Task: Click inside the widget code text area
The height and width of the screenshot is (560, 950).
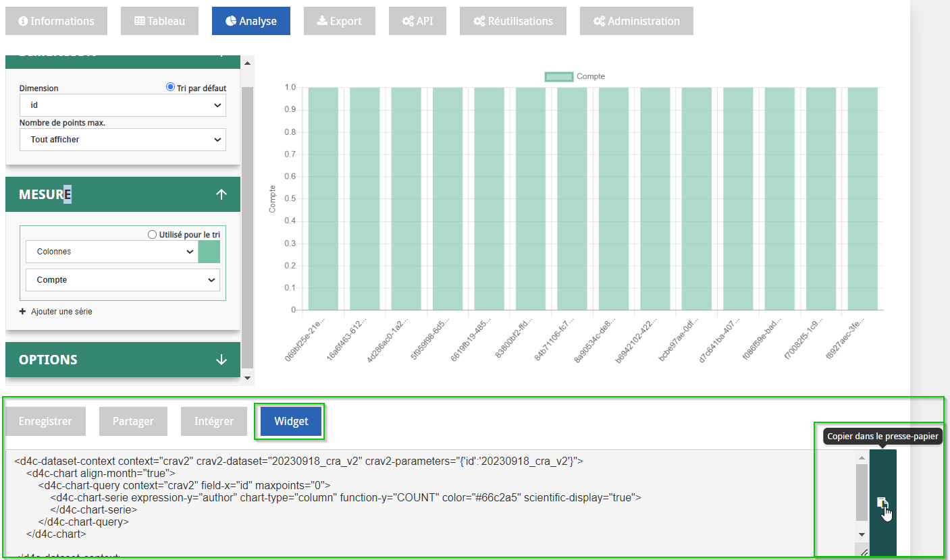Action: (431, 503)
